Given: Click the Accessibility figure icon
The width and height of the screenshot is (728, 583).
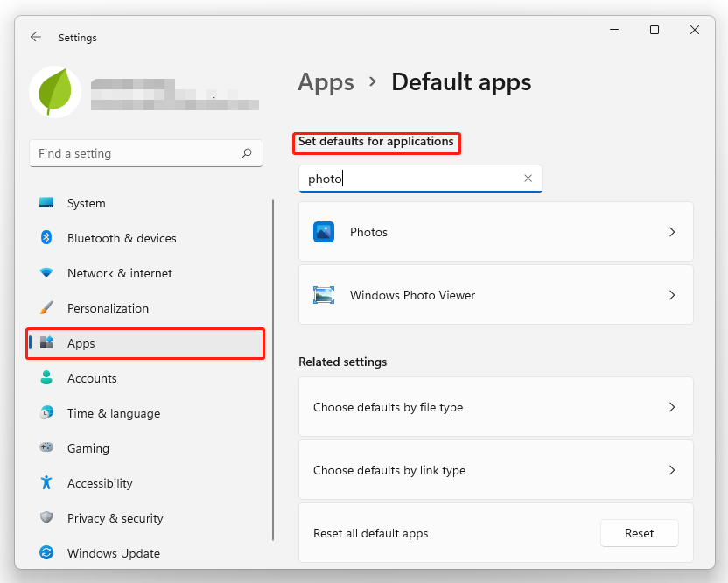Looking at the screenshot, I should coord(46,482).
